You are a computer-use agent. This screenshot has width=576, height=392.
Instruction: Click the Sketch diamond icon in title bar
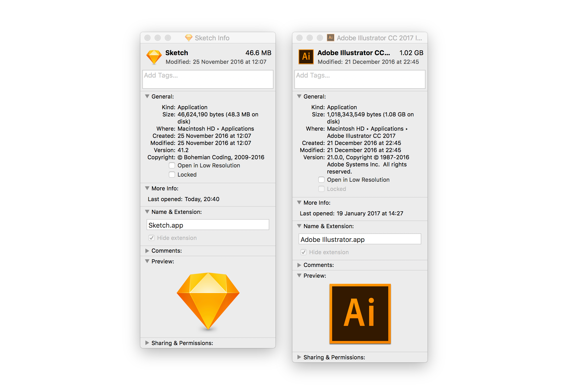[189, 38]
